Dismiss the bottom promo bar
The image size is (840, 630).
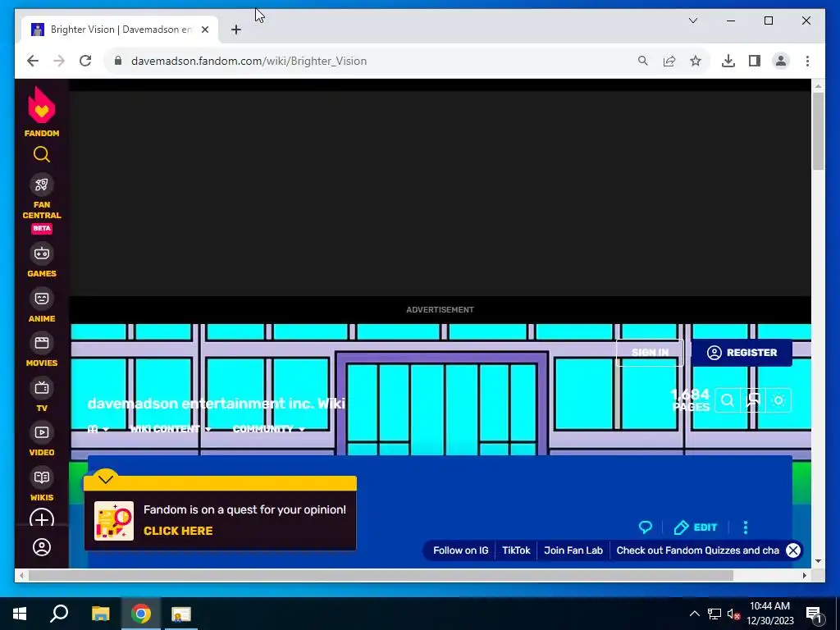click(x=793, y=550)
